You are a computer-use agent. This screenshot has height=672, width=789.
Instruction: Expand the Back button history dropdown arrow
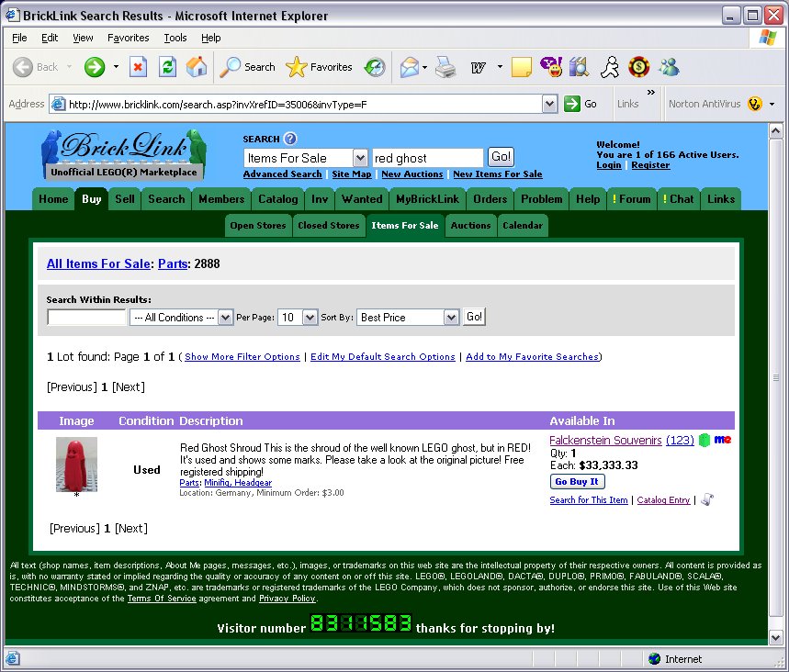[70, 67]
